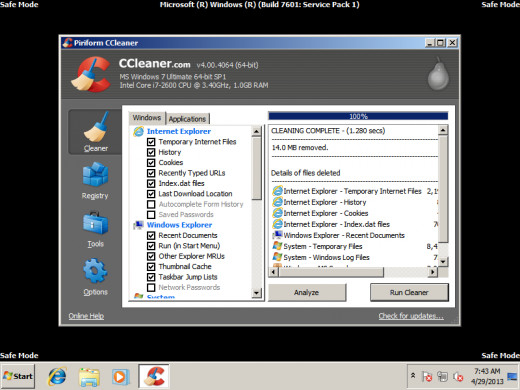Enable Network Passwords checkbox

[151, 287]
